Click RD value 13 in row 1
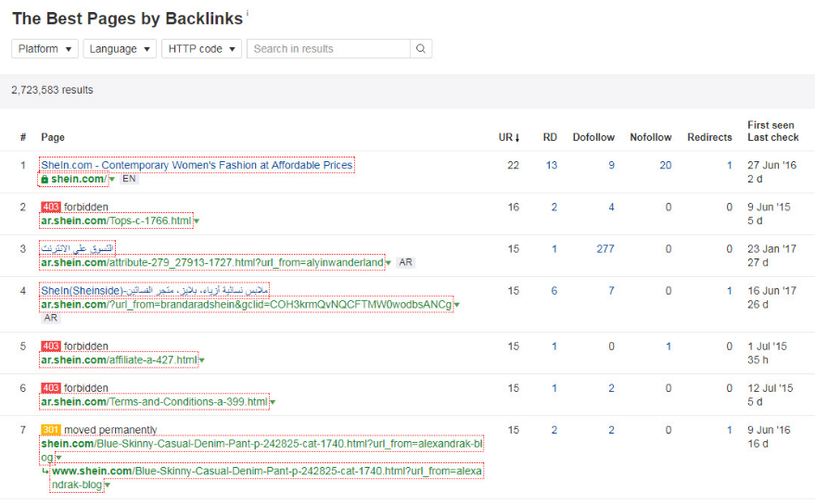 pyautogui.click(x=552, y=165)
